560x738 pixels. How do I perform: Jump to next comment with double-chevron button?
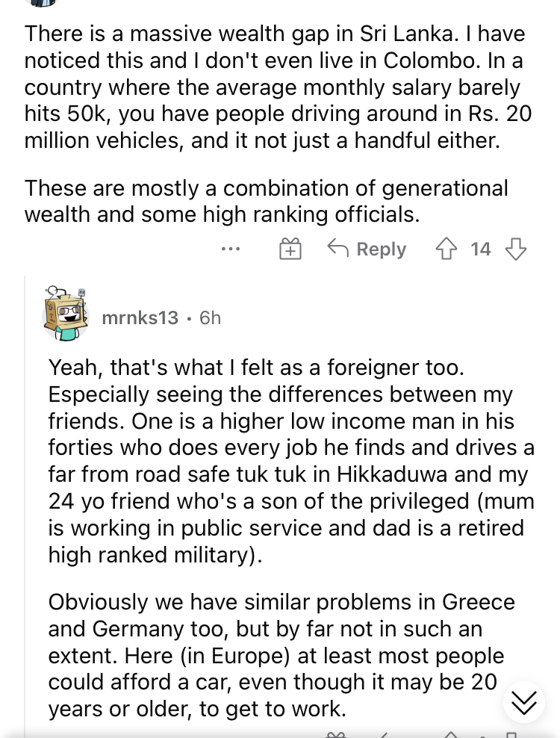click(x=523, y=703)
